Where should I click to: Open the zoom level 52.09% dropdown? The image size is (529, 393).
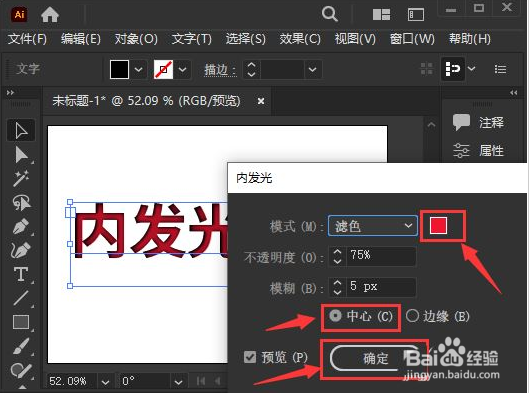tap(106, 382)
